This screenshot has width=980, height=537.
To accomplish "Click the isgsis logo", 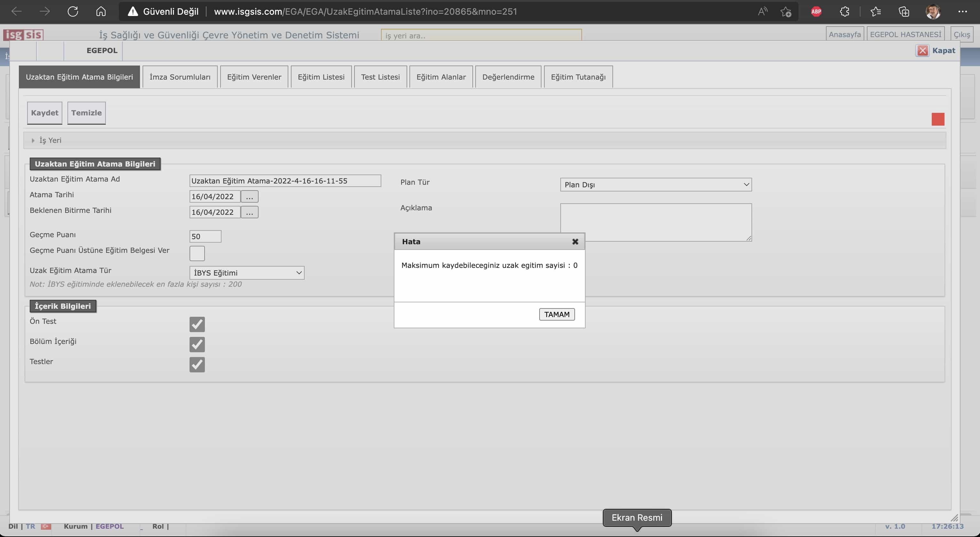I will (23, 35).
